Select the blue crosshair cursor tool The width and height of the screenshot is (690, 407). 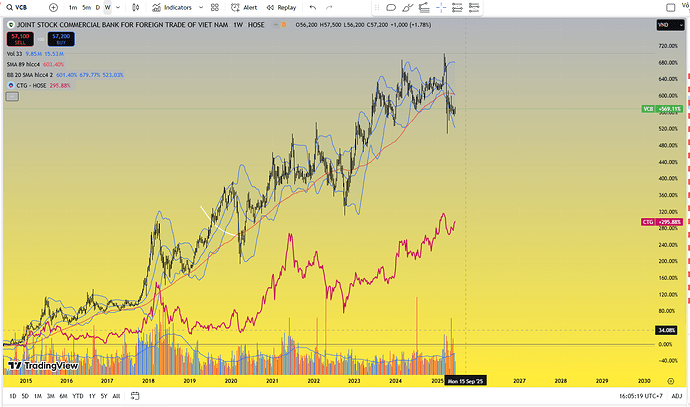440,7
